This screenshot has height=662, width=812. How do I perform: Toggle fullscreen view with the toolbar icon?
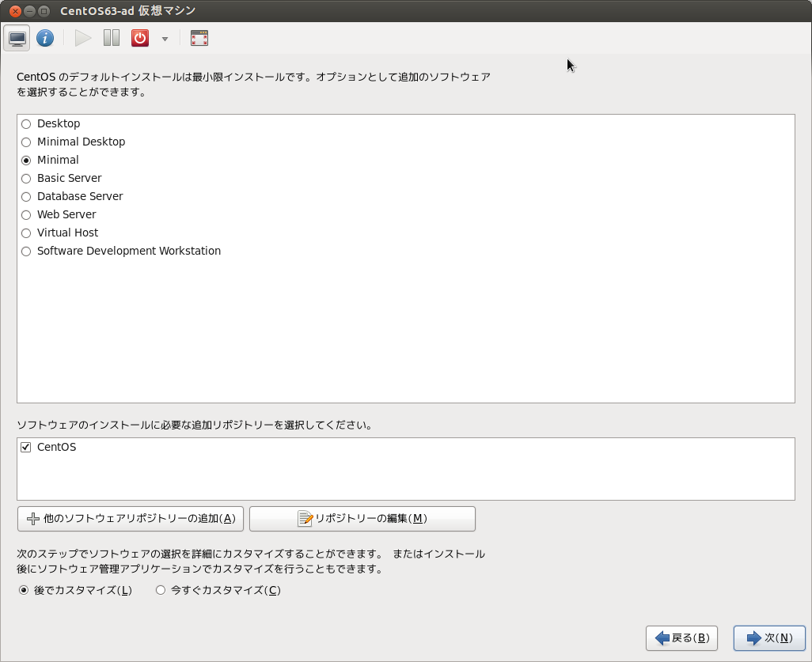tap(199, 37)
